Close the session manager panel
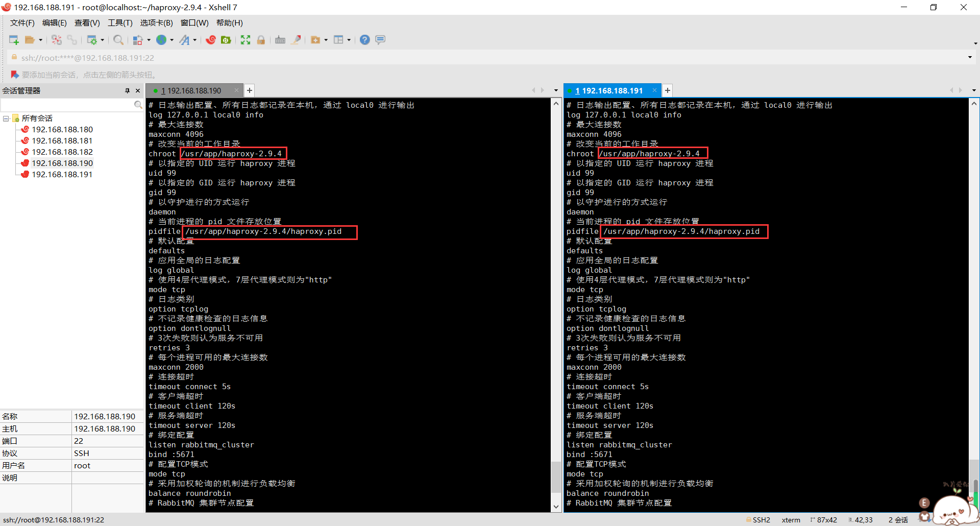The height and width of the screenshot is (526, 980). pos(138,91)
